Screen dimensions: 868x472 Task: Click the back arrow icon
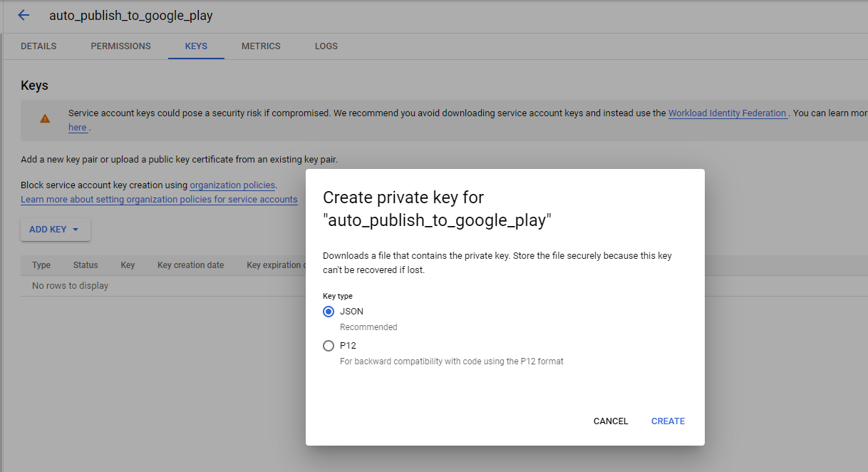pos(24,16)
